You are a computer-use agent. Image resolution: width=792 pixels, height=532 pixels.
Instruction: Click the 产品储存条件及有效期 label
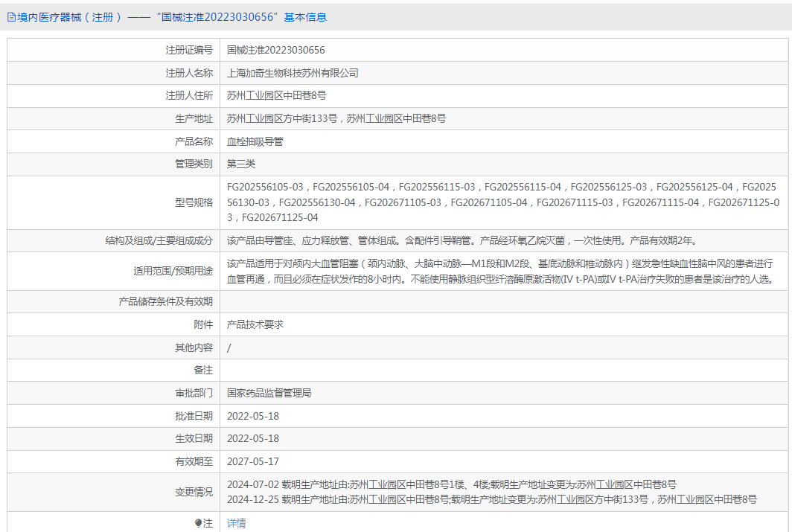(166, 302)
